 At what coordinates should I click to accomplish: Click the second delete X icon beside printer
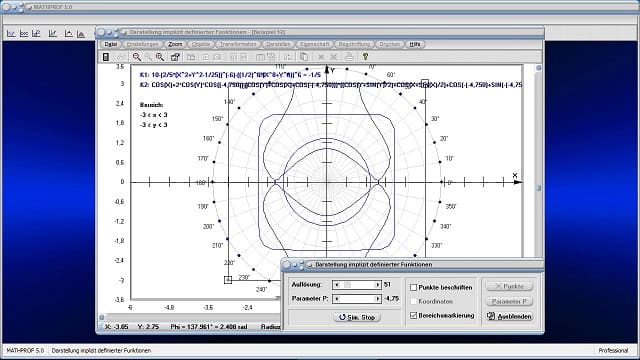334,57
